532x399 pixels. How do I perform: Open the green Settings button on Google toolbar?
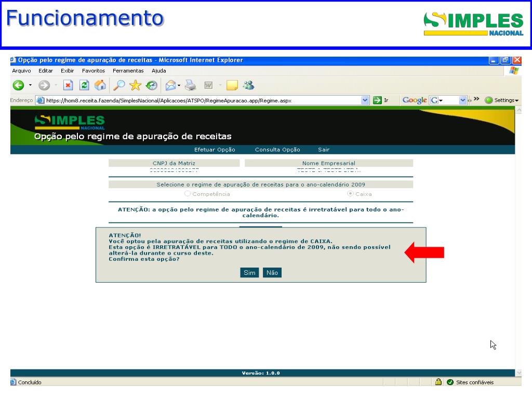coord(501,100)
